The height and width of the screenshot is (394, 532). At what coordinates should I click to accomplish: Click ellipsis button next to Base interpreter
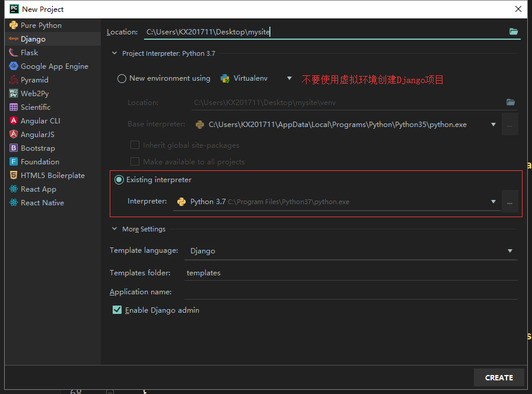[x=510, y=125]
